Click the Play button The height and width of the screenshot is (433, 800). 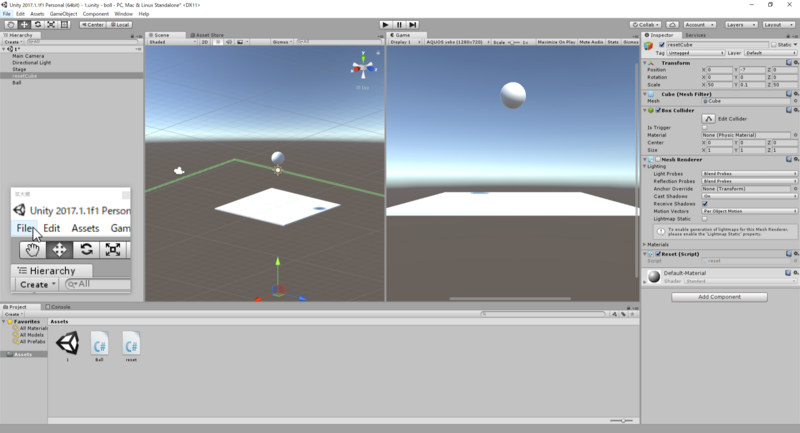386,24
